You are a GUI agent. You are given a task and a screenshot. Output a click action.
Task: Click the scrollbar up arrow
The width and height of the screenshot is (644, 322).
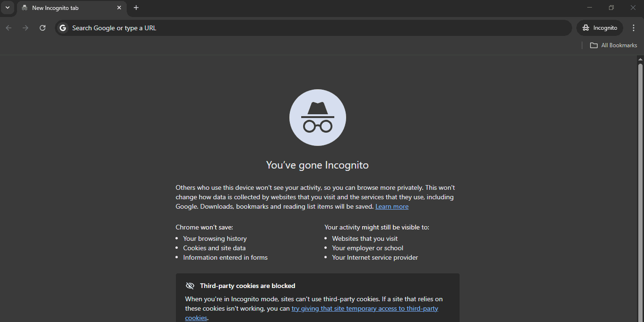640,59
